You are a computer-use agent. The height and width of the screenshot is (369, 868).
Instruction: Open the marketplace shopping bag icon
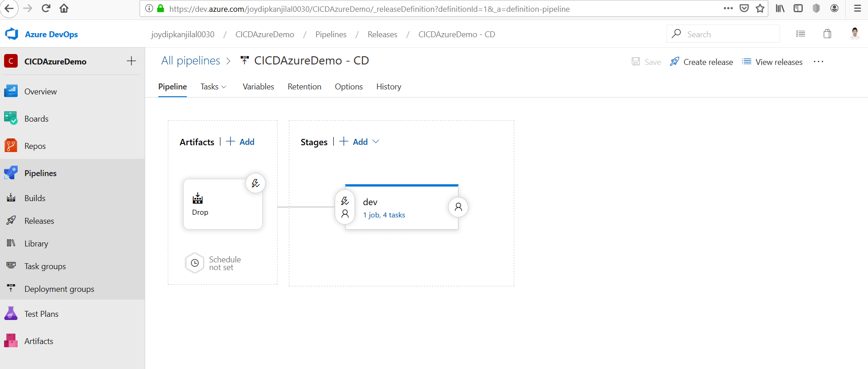pos(827,34)
